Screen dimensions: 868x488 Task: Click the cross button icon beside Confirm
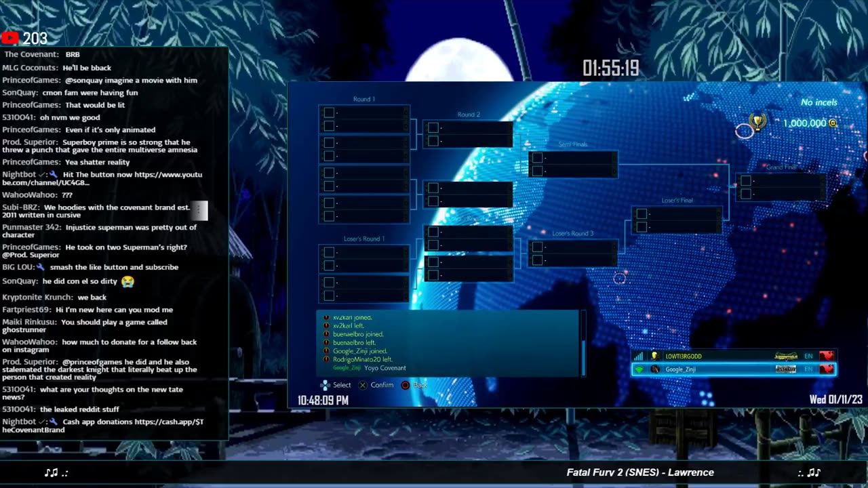[363, 385]
